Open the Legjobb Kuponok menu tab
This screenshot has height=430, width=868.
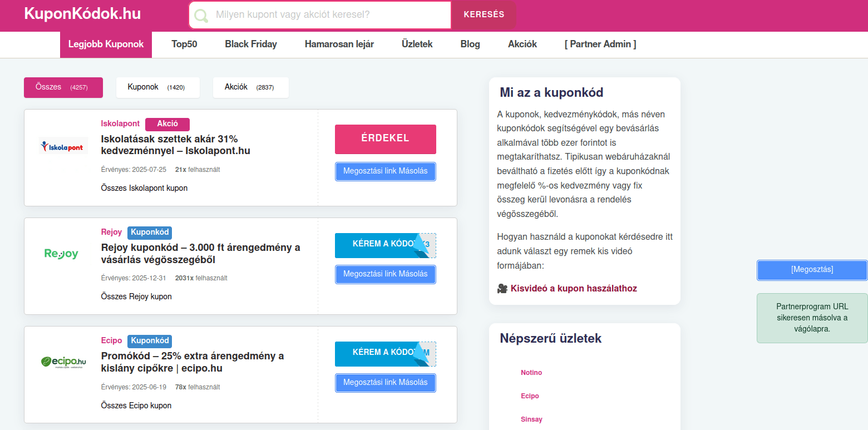[x=106, y=45]
